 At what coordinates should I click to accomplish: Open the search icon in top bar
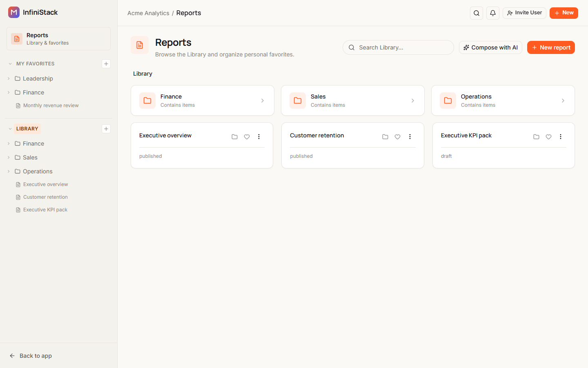click(477, 13)
